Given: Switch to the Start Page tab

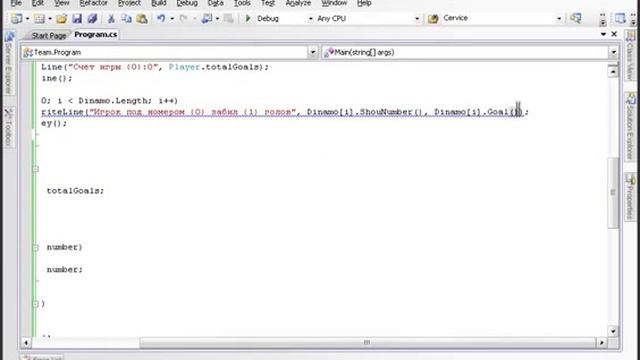Looking at the screenshot, I should point(49,36).
